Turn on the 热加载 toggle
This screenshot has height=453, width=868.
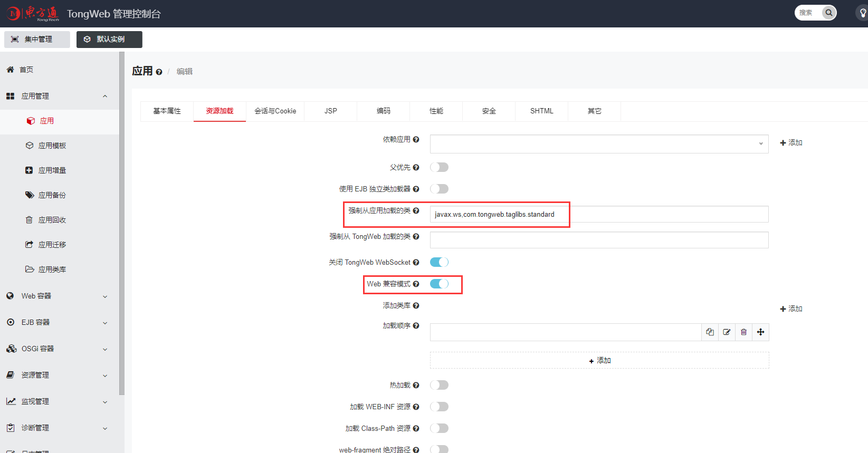pos(439,385)
